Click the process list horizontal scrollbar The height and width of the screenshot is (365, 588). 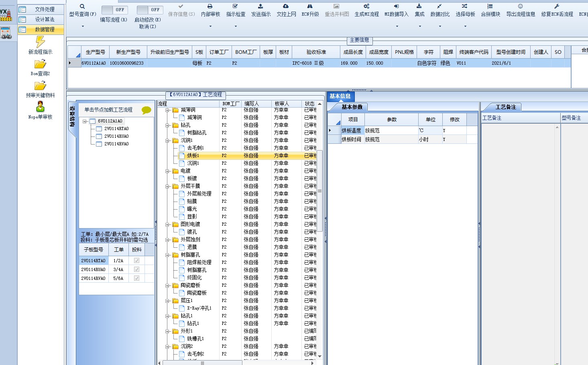[202, 363]
